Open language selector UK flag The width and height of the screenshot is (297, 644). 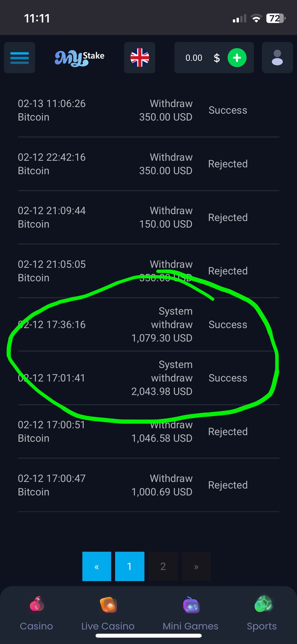coord(140,58)
